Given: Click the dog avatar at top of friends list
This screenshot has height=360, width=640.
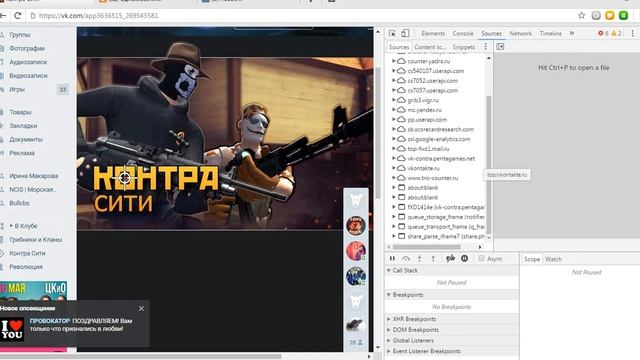Looking at the screenshot, I should [x=356, y=200].
